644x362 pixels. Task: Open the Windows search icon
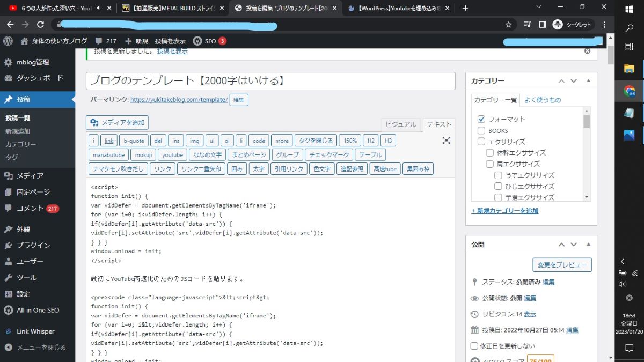pos(630,28)
